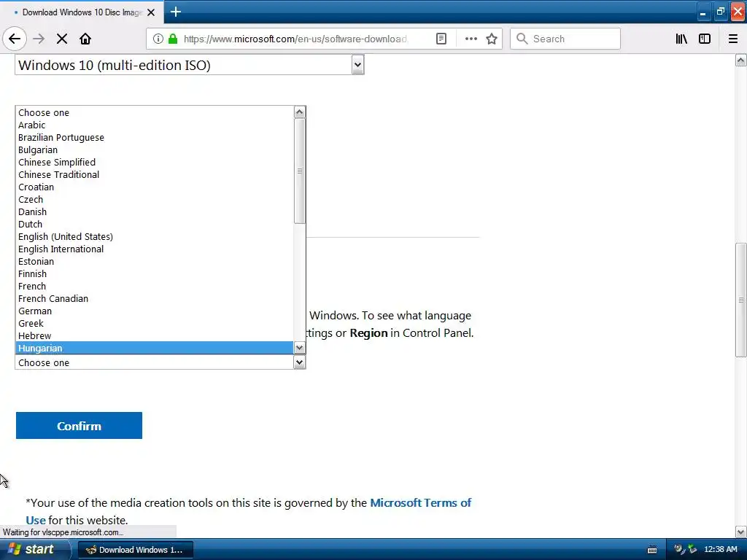Choose Estonian from the list
This screenshot has height=560, width=747.
point(155,261)
